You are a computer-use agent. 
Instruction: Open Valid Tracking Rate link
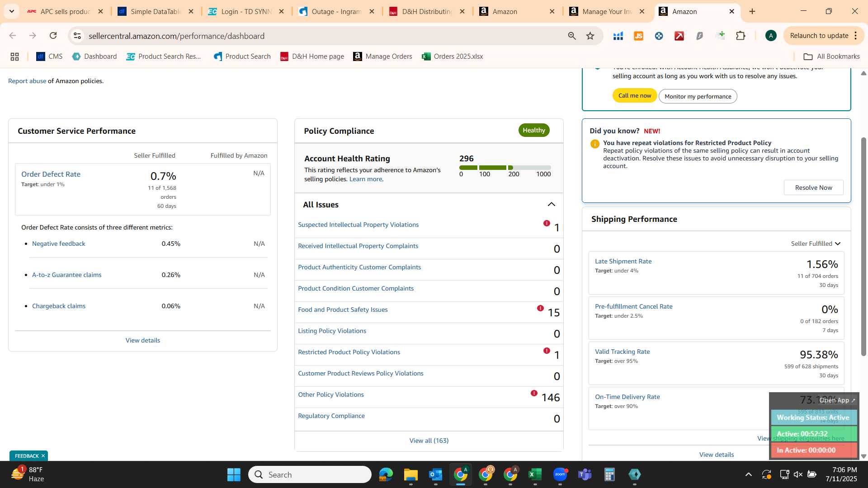point(622,352)
